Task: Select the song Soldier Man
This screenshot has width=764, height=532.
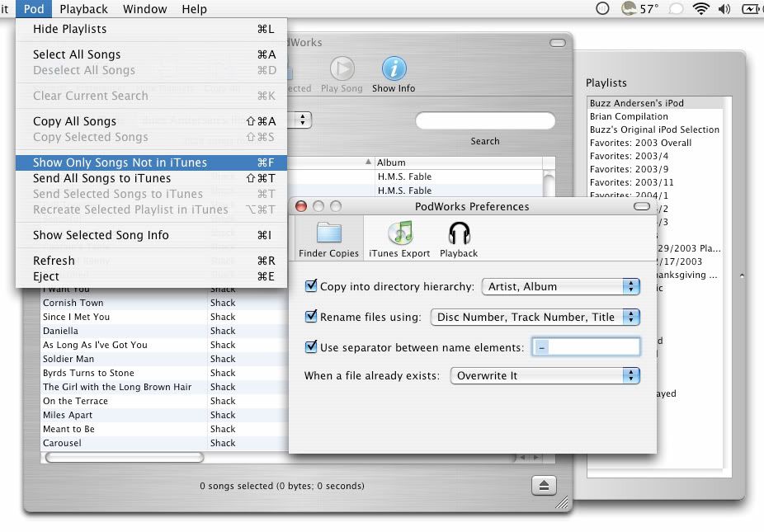Action: point(164,359)
